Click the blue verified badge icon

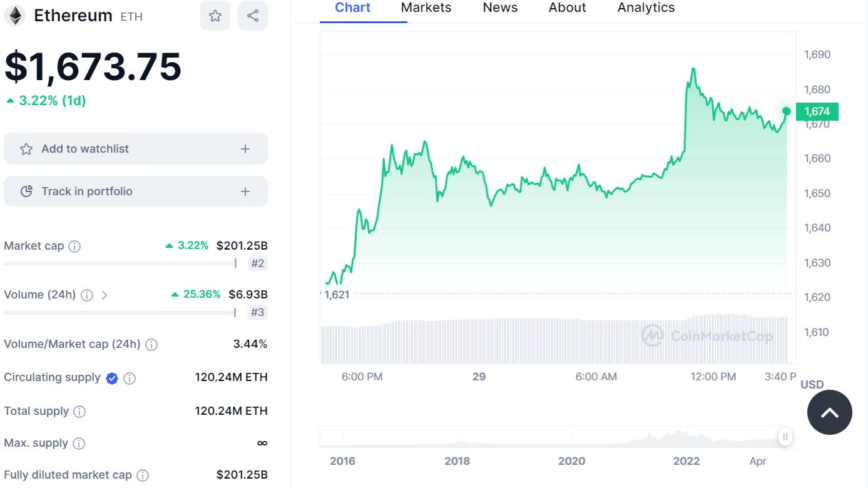112,378
